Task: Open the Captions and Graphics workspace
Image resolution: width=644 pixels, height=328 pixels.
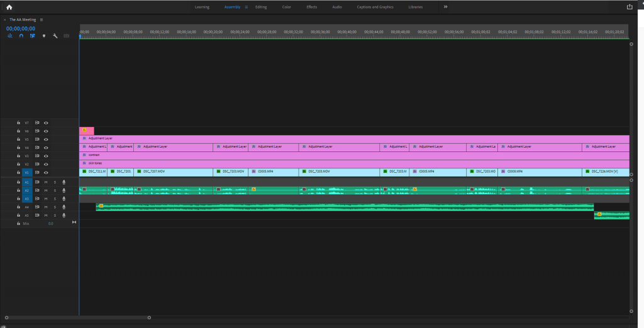Action: click(374, 7)
